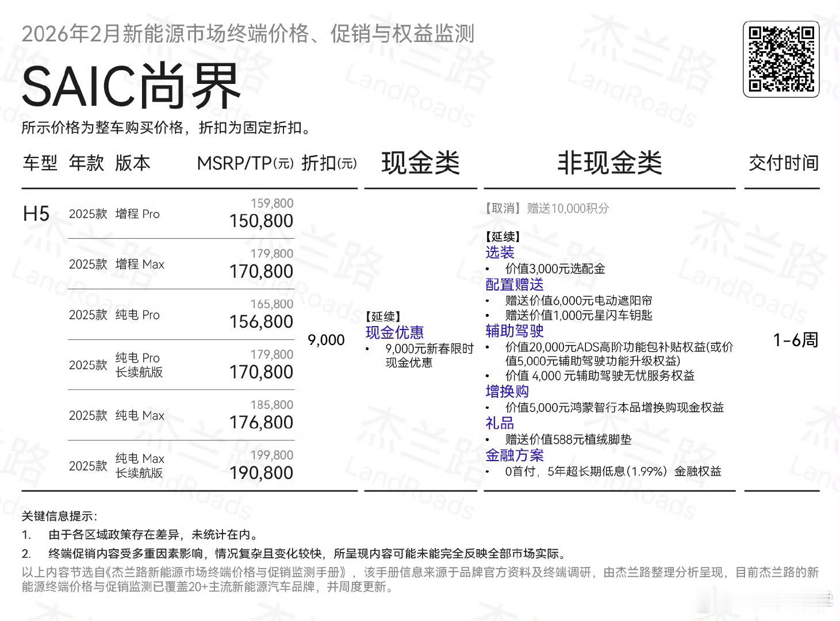The width and height of the screenshot is (840, 621).
Task: Click the 交付时间 column header
Action: click(x=784, y=163)
